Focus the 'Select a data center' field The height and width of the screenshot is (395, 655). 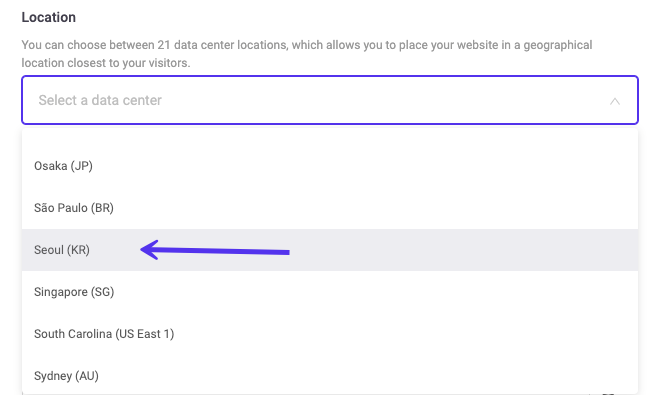pos(330,100)
